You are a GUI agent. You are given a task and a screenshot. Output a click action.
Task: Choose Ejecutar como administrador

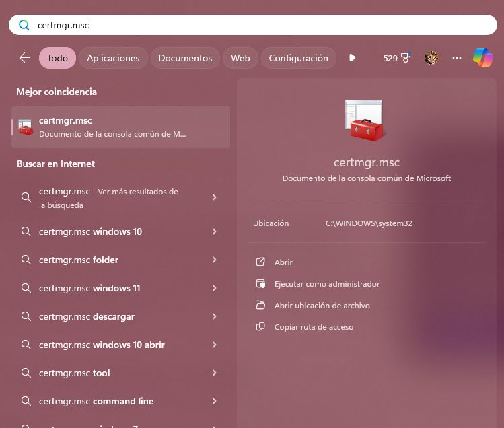tap(327, 284)
